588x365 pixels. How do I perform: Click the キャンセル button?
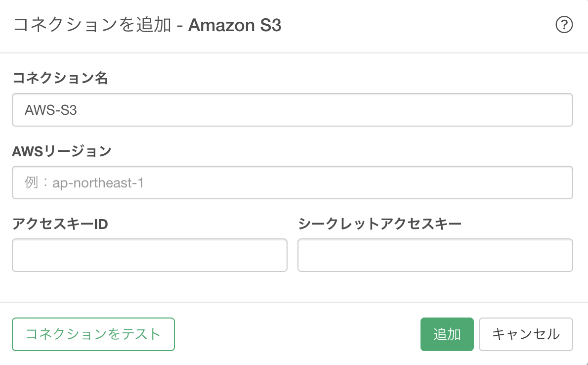pos(526,334)
